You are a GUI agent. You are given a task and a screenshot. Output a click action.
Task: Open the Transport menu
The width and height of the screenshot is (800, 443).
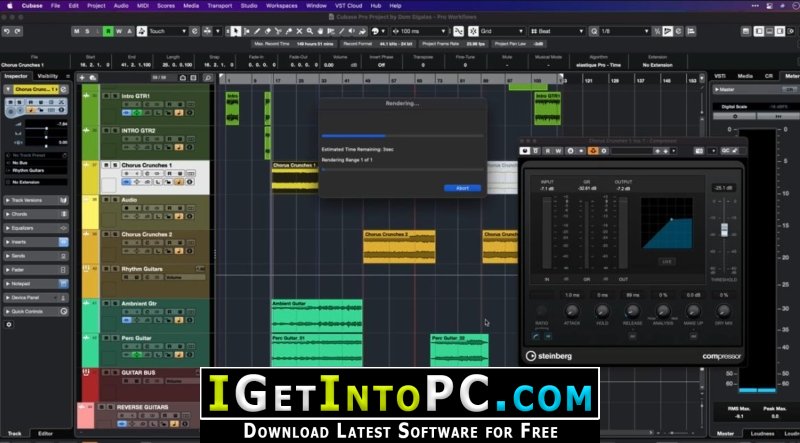click(x=219, y=6)
